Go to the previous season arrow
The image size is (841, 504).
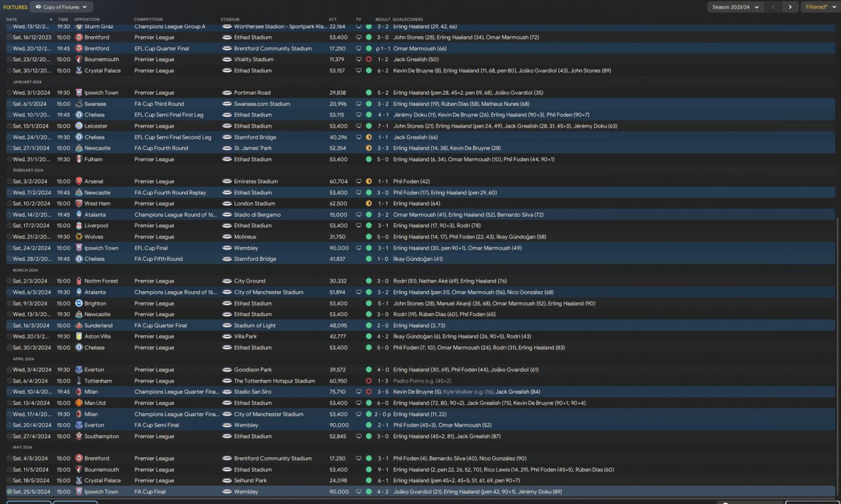click(x=773, y=7)
